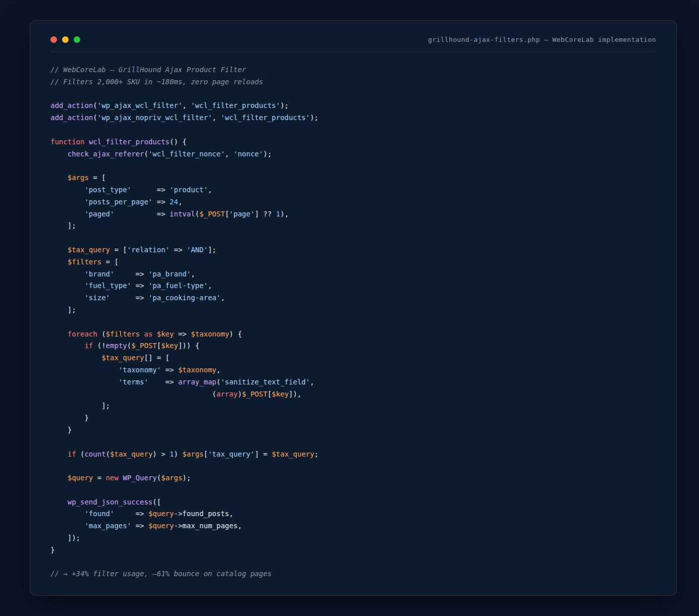Click the max_num_pages property reference
This screenshot has height=616, width=699.
pyautogui.click(x=211, y=526)
